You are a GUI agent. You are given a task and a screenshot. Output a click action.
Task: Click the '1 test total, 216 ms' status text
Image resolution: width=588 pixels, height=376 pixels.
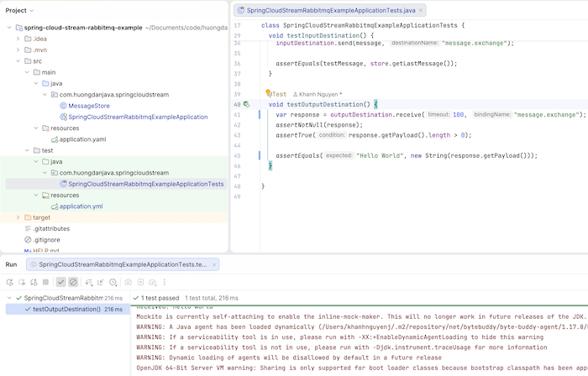tap(212, 298)
